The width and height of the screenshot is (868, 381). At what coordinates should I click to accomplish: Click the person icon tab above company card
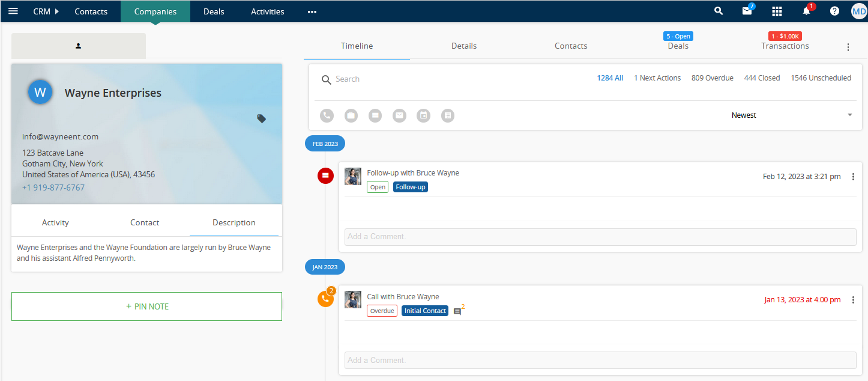pyautogui.click(x=79, y=46)
